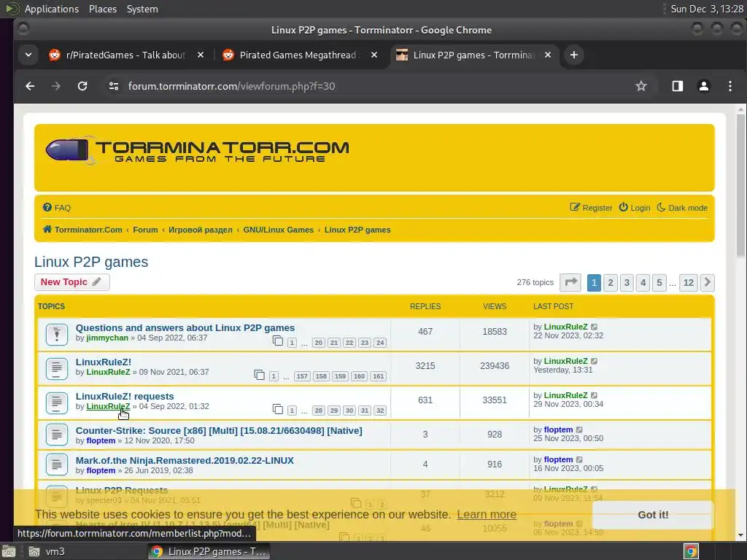Click the New Topic button
747x560 pixels.
[x=72, y=282]
